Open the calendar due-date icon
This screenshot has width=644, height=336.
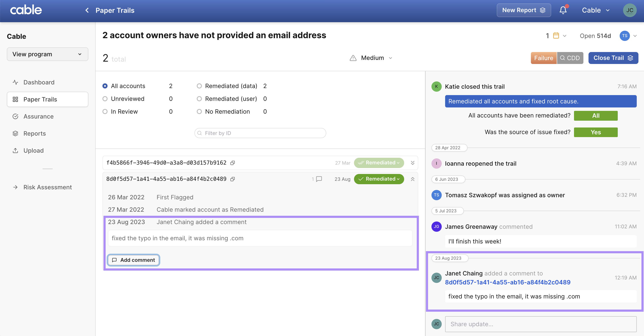[x=556, y=35]
